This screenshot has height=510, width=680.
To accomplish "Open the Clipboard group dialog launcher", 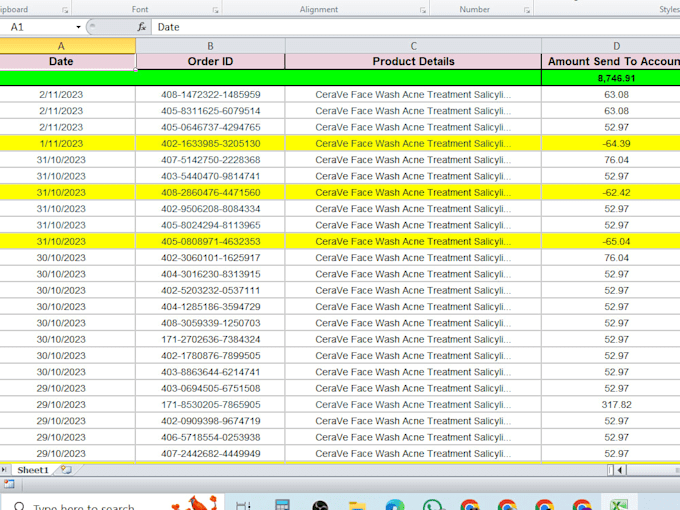I will coord(65,10).
